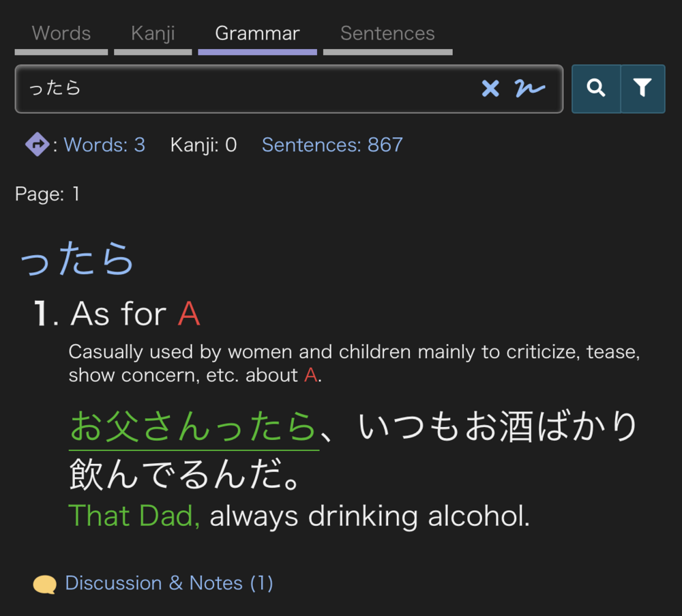Open Discussion & Notes (1) link
The width and height of the screenshot is (682, 616).
point(169,583)
